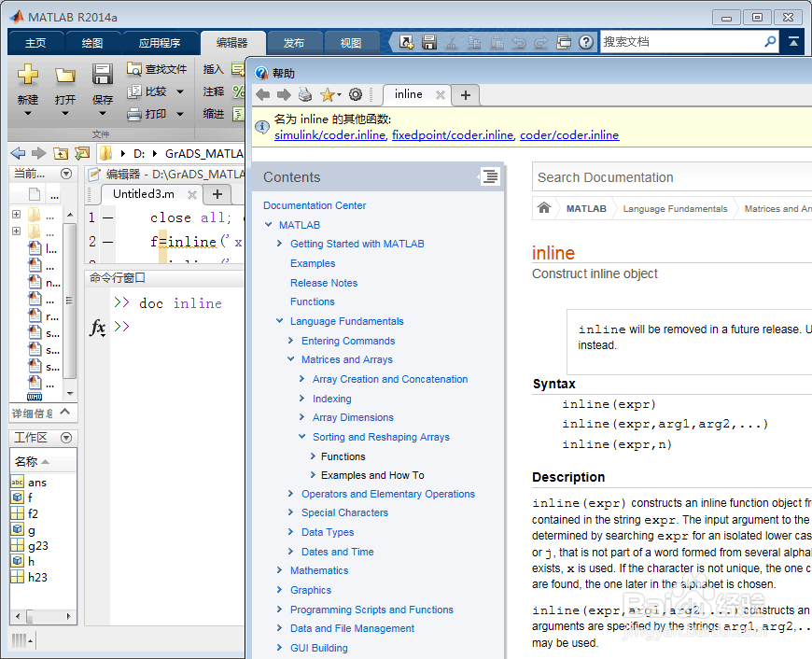Click browse for folder icon
812x659 pixels.
[82, 153]
